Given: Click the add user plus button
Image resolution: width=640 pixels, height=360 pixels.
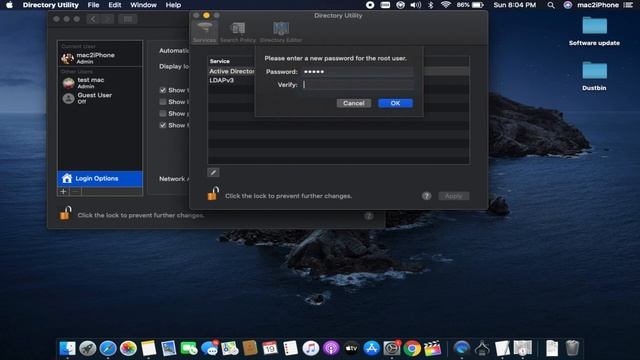Looking at the screenshot, I should [x=63, y=191].
